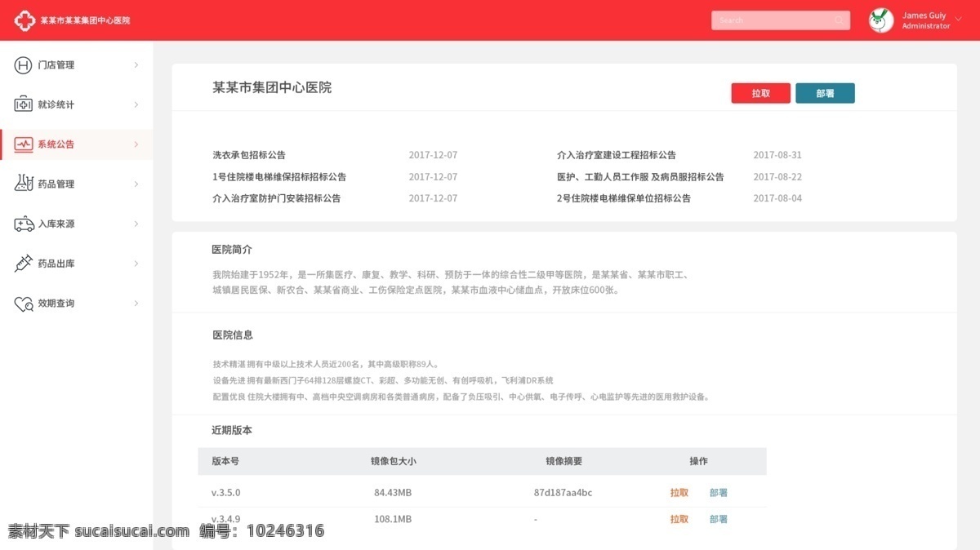Click the 门店管理 H icon

24,65
